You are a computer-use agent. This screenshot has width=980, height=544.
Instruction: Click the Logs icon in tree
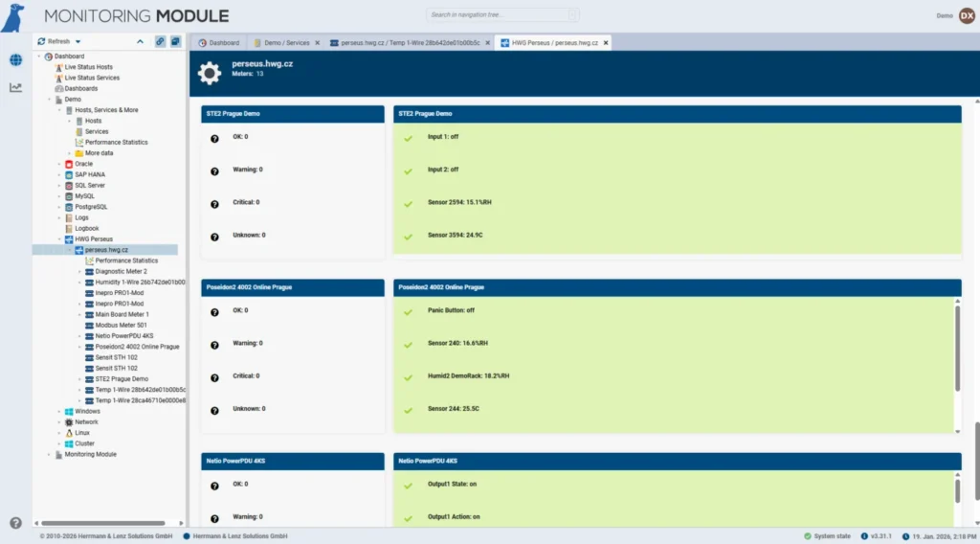[69, 217]
